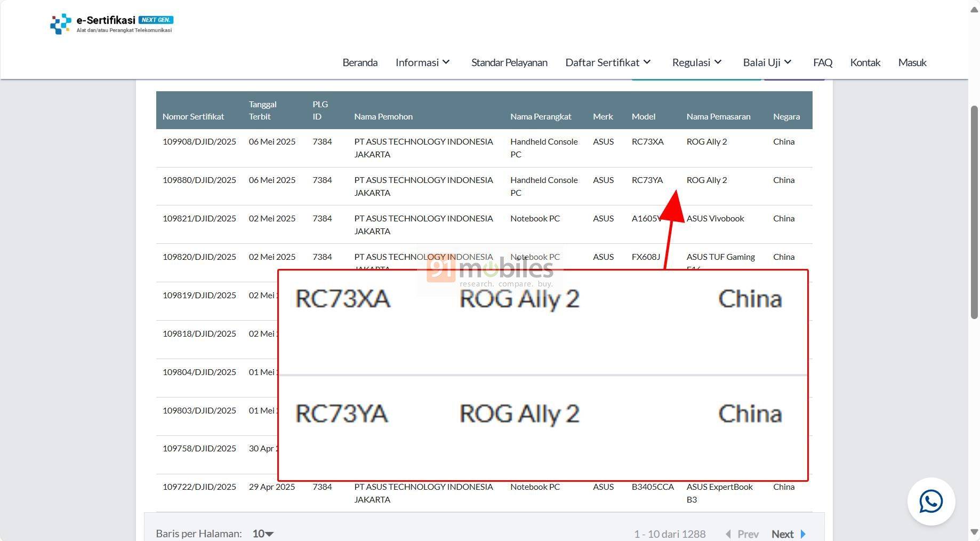
Task: Open the Balai Uji dropdown
Action: click(x=767, y=62)
